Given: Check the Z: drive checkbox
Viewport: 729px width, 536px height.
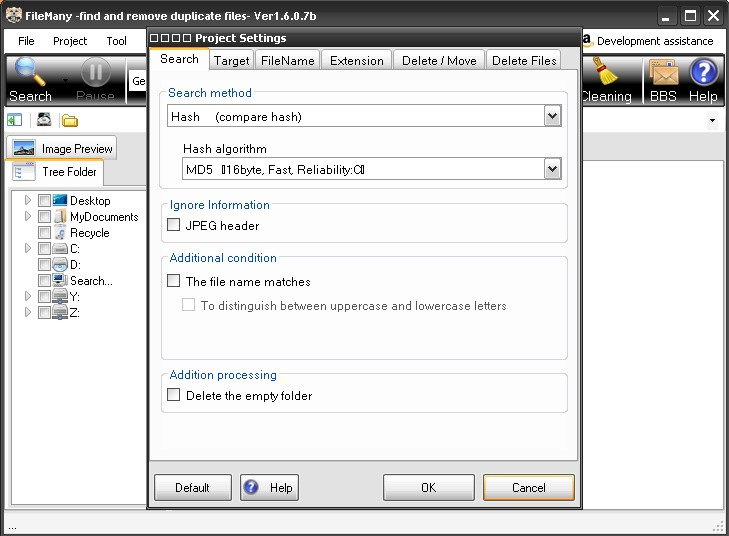Looking at the screenshot, I should click(44, 312).
